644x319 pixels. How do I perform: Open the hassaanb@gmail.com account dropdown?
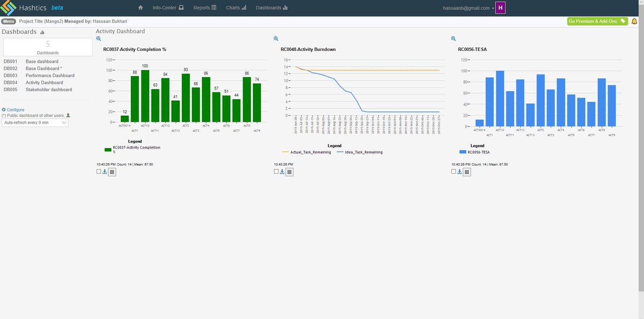click(x=469, y=8)
